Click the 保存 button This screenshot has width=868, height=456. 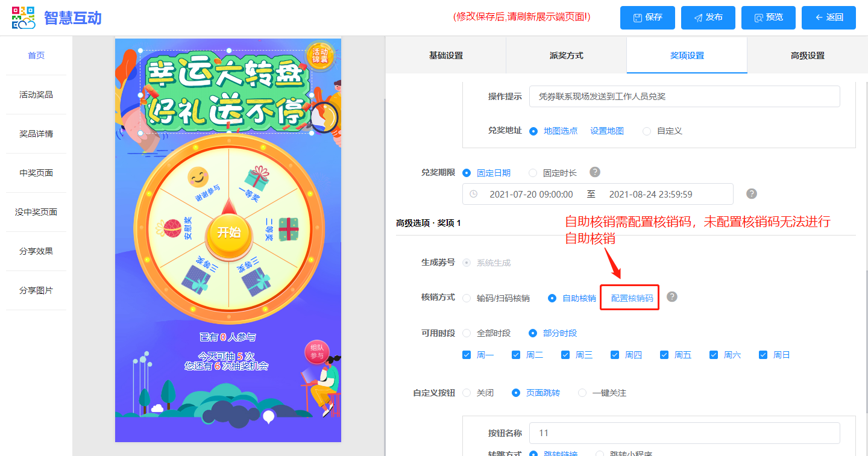pos(647,17)
